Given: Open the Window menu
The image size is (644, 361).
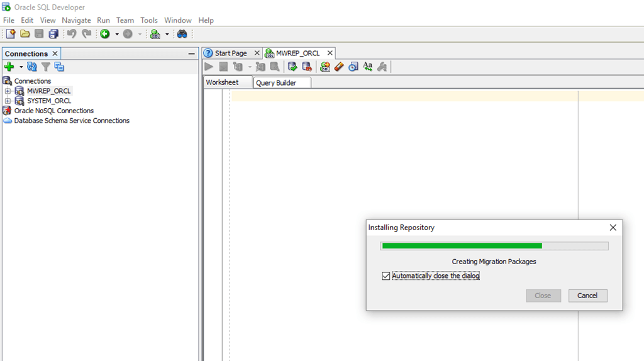Looking at the screenshot, I should coord(178,20).
